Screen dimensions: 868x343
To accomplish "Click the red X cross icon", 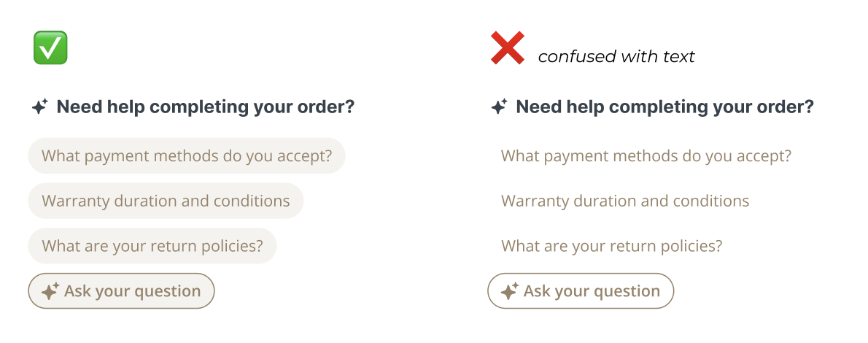I will (x=508, y=48).
